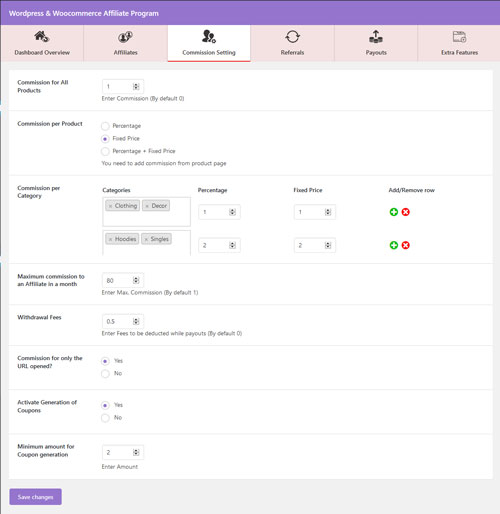Viewport: 500px width, 514px height.
Task: Click the Payouts upload icon
Action: [376, 36]
